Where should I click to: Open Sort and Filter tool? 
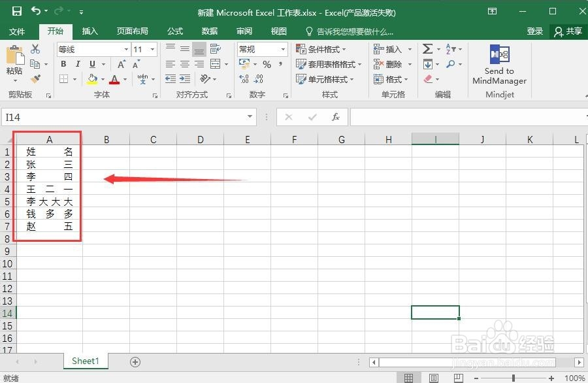tap(451, 49)
